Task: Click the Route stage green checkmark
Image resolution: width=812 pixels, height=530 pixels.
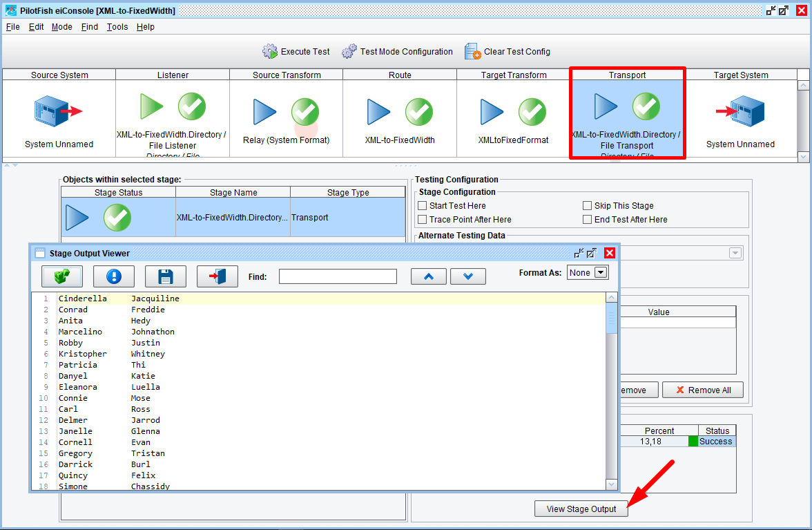Action: [x=419, y=112]
